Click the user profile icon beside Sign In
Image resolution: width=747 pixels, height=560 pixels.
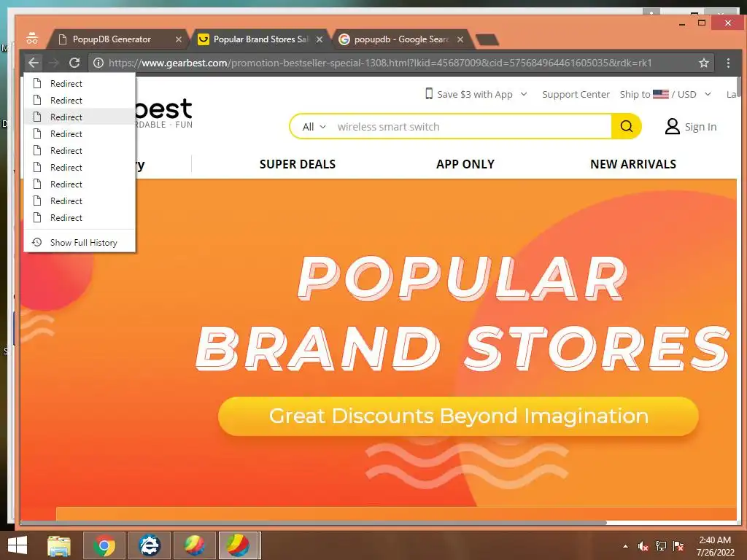click(x=672, y=126)
